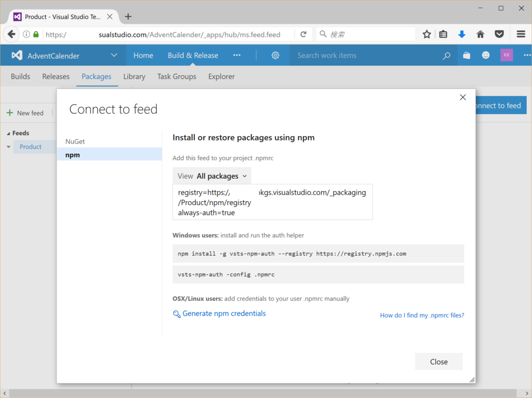Open the Firefox hamburger menu
The image size is (532, 398).
pyautogui.click(x=521, y=34)
